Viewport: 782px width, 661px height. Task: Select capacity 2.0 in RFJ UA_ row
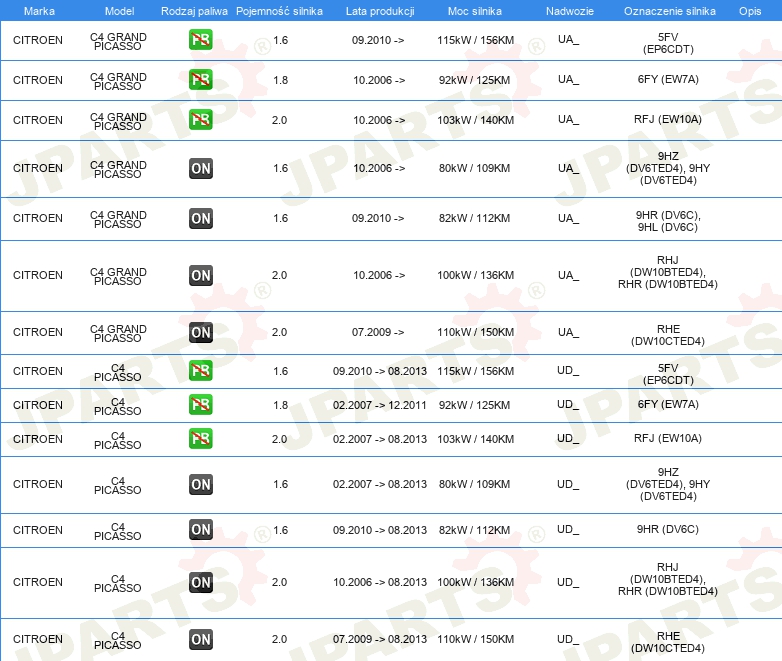pos(279,120)
